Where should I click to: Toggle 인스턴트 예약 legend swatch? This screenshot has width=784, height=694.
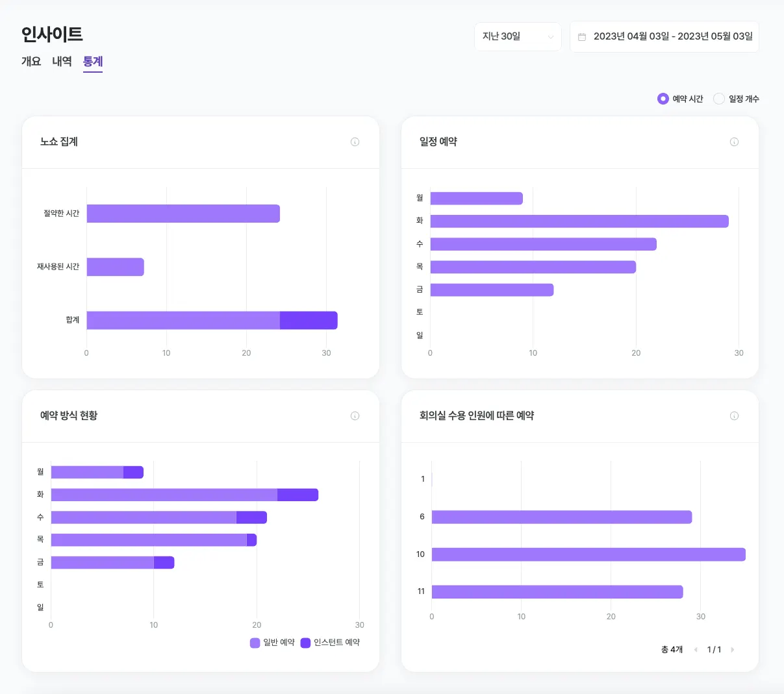coord(305,643)
